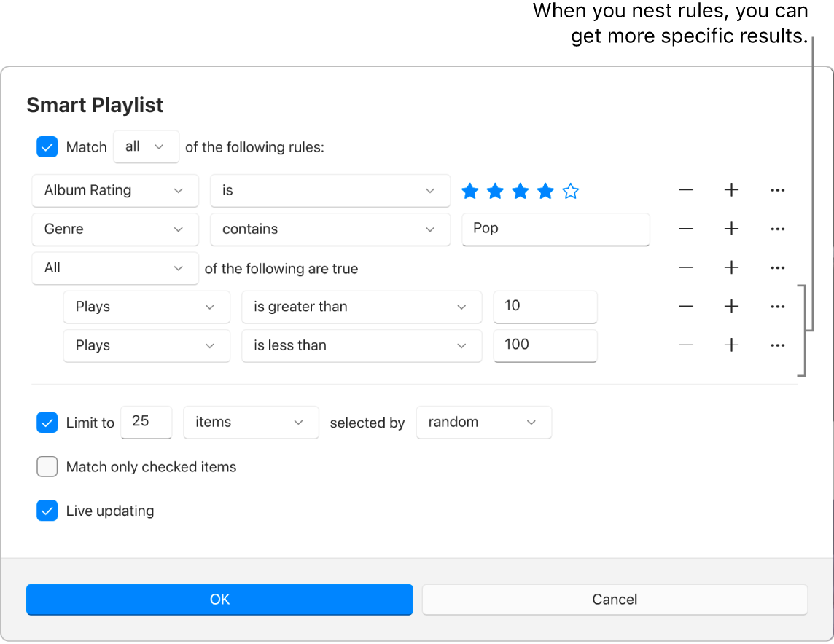Open the limit 'items' unit dropdown
The width and height of the screenshot is (834, 644).
251,423
